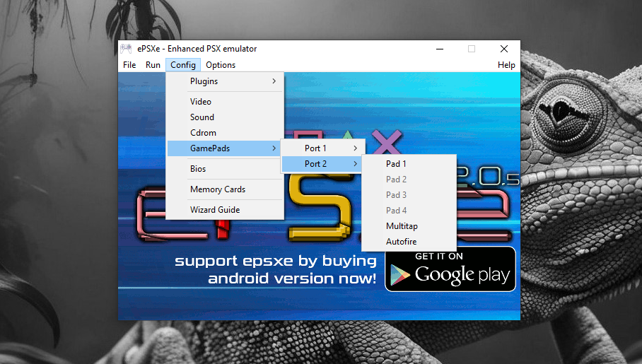Select the Multitap option
Screen dimensions: 642x364
tap(402, 226)
